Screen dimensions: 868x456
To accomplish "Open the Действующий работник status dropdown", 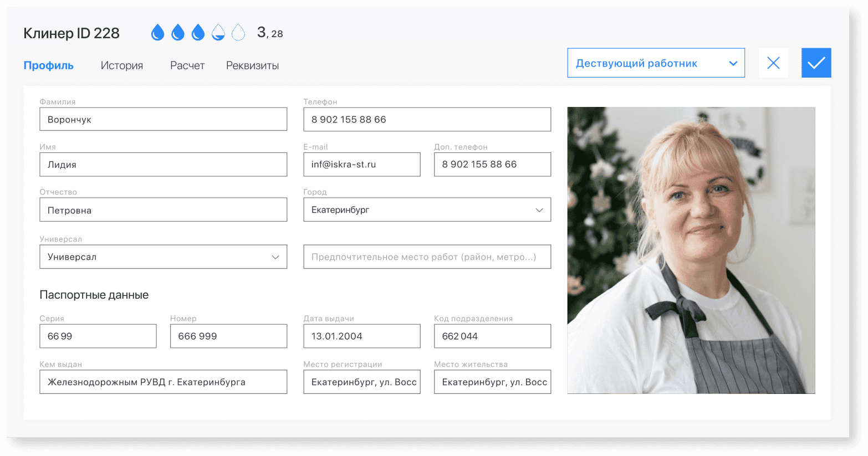I will pos(656,63).
